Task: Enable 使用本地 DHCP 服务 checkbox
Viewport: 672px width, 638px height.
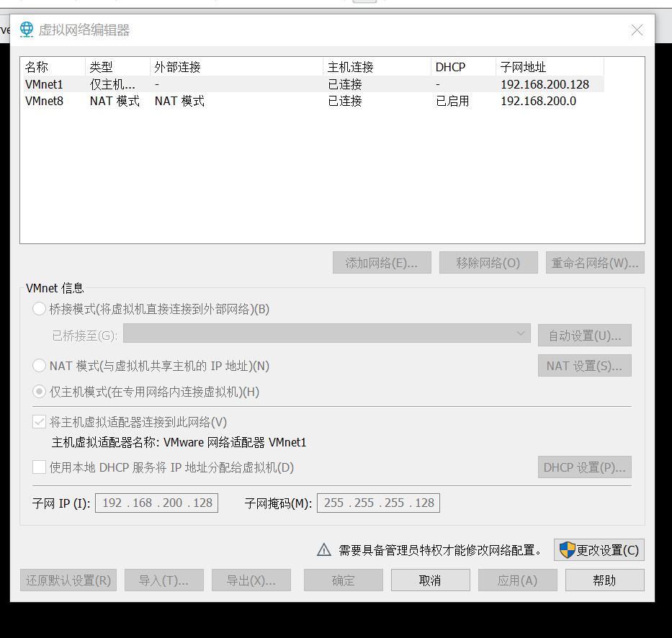Action: pyautogui.click(x=39, y=467)
